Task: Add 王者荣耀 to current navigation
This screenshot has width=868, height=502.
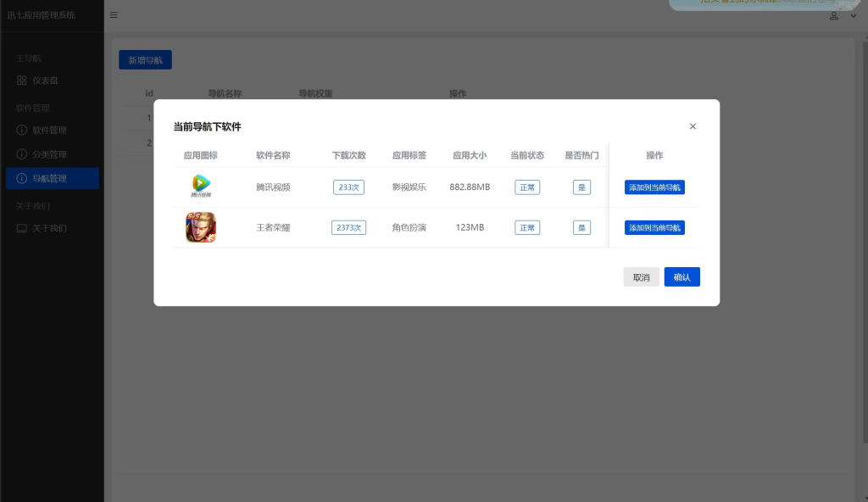Action: click(x=654, y=228)
